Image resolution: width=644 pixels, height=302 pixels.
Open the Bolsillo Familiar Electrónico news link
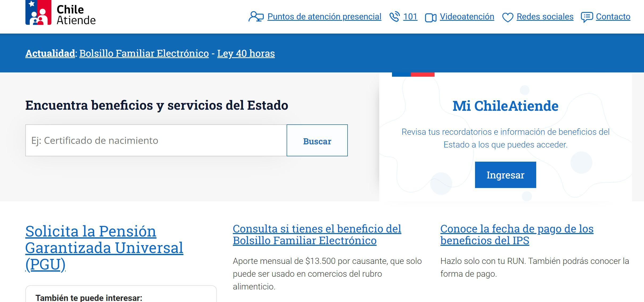pyautogui.click(x=144, y=53)
